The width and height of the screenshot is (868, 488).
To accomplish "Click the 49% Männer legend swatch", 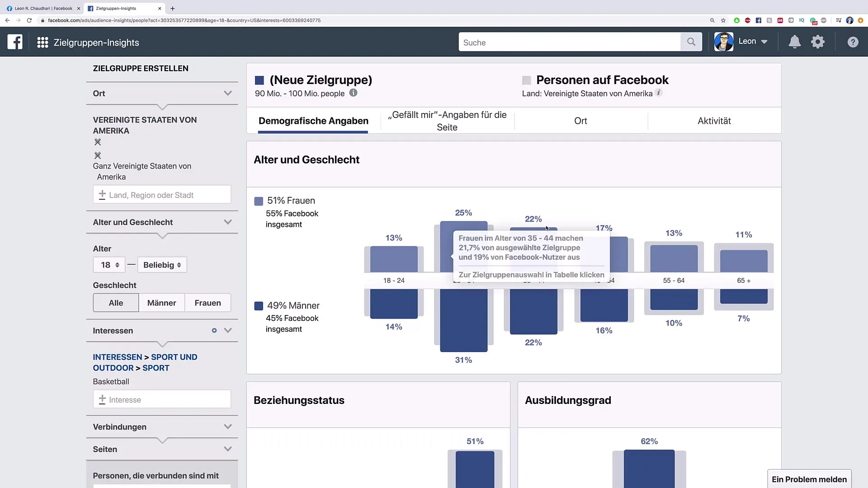I will tap(259, 306).
